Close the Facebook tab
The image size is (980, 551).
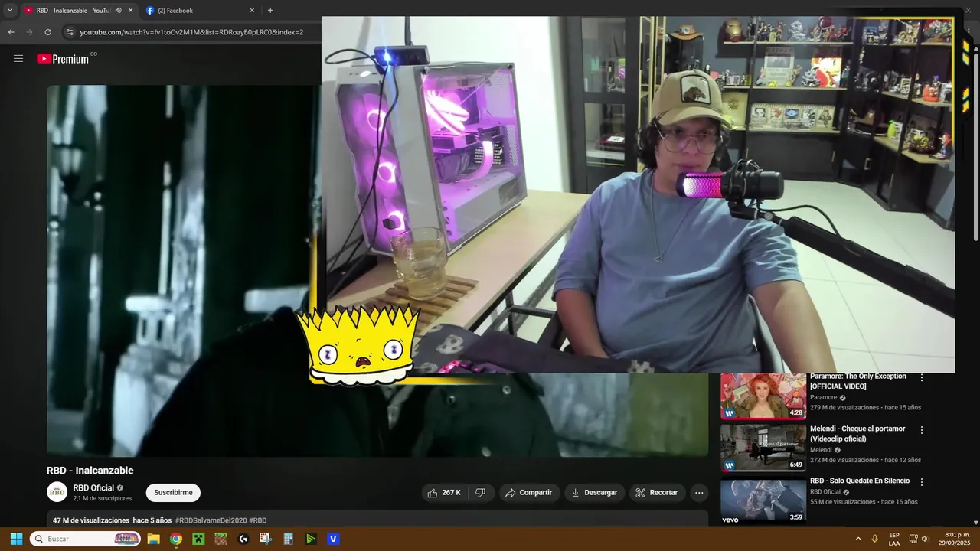coord(252,11)
